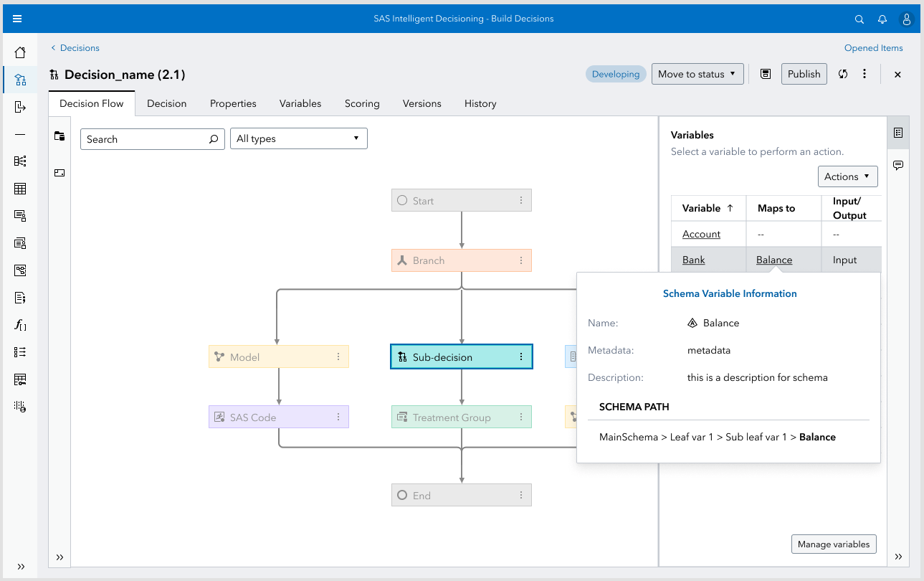This screenshot has width=924, height=581.
Task: Click the checklist icon in the sidebar
Action: [20, 352]
